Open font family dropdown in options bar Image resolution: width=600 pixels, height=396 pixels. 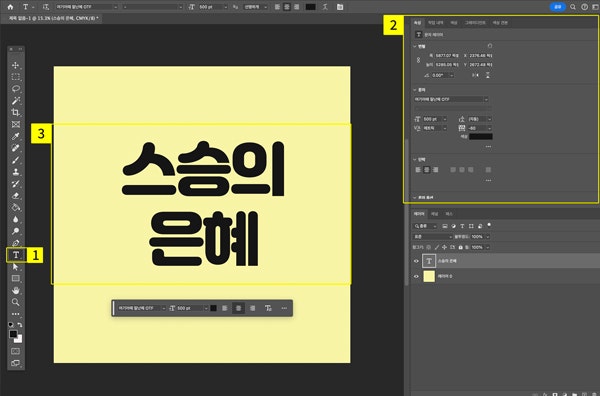coord(116,7)
